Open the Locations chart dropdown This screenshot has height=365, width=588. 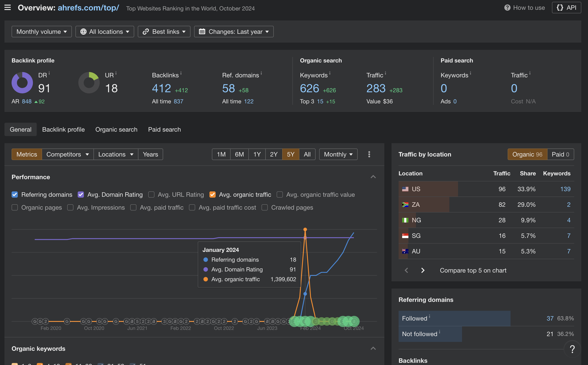(x=116, y=154)
